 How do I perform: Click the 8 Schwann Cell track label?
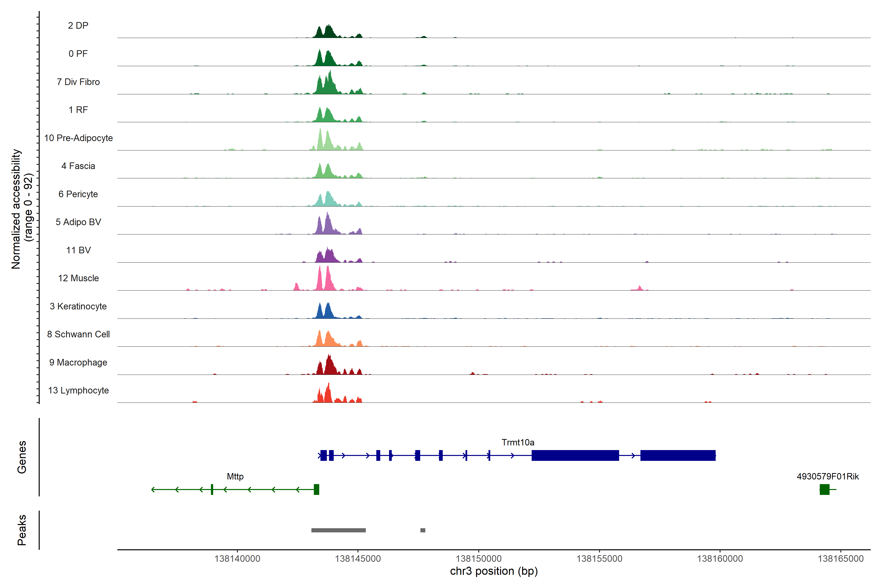78,334
